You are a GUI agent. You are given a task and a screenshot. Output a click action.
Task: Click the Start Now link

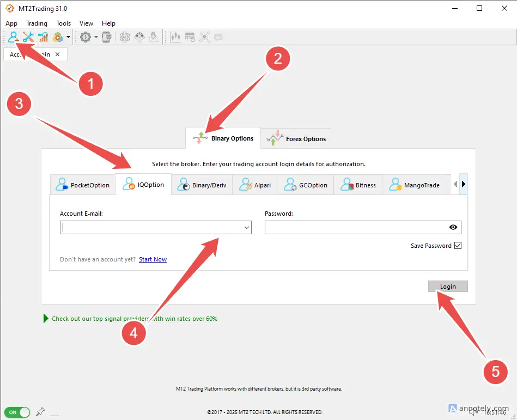153,259
